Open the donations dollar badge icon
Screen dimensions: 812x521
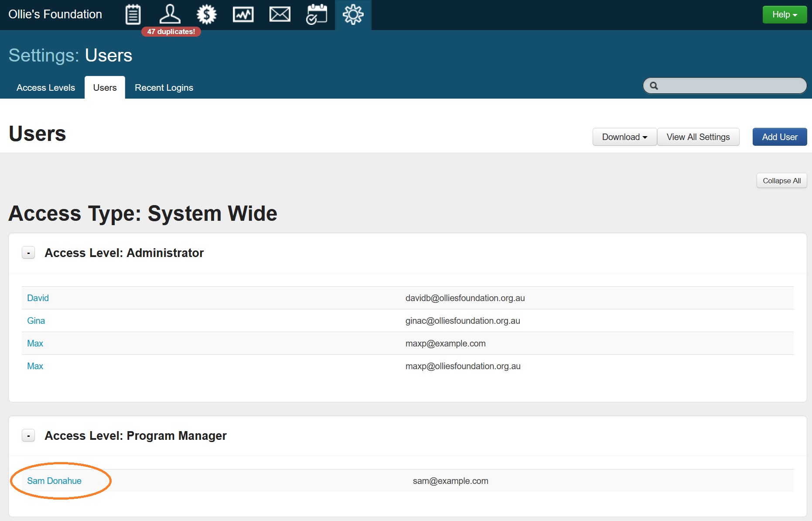coord(206,15)
